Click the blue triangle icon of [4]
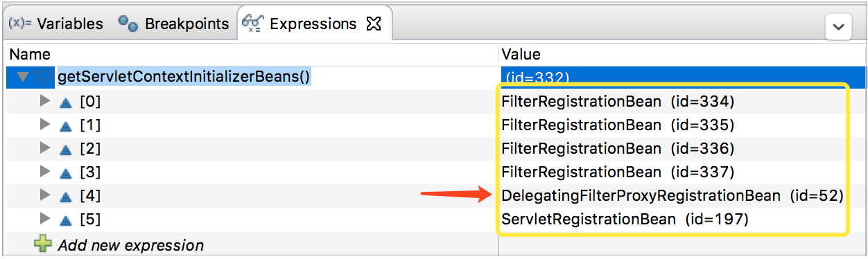Screen dimensions: 868x259 click(x=66, y=197)
